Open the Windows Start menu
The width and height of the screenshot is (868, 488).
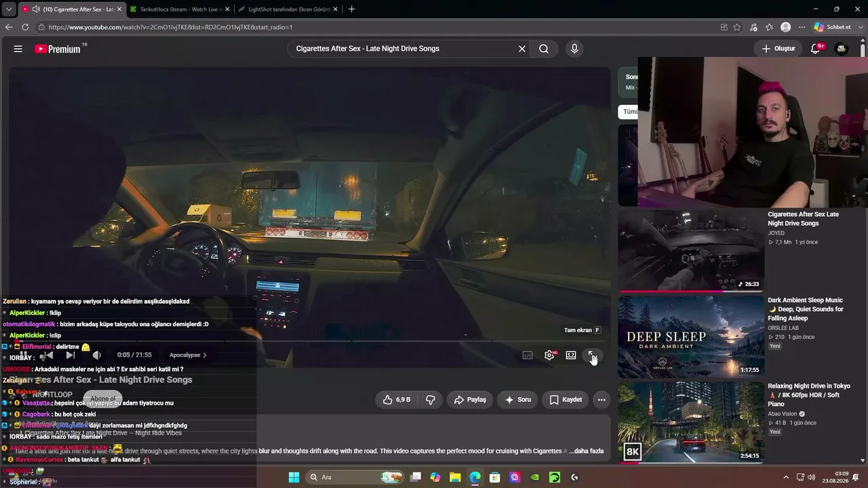click(294, 477)
